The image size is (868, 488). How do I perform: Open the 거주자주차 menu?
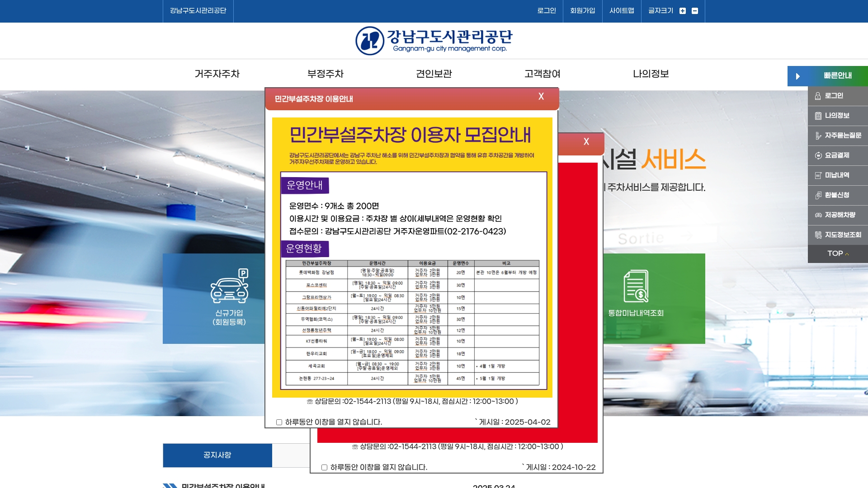(217, 74)
